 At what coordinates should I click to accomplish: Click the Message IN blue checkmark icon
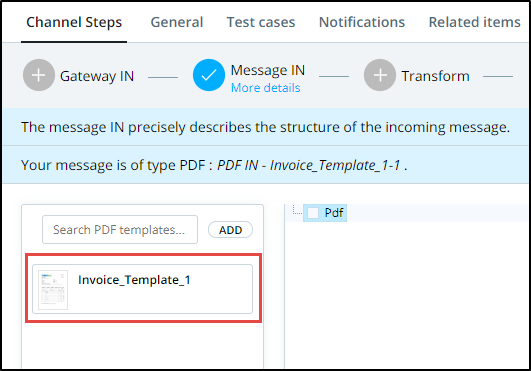coord(209,75)
